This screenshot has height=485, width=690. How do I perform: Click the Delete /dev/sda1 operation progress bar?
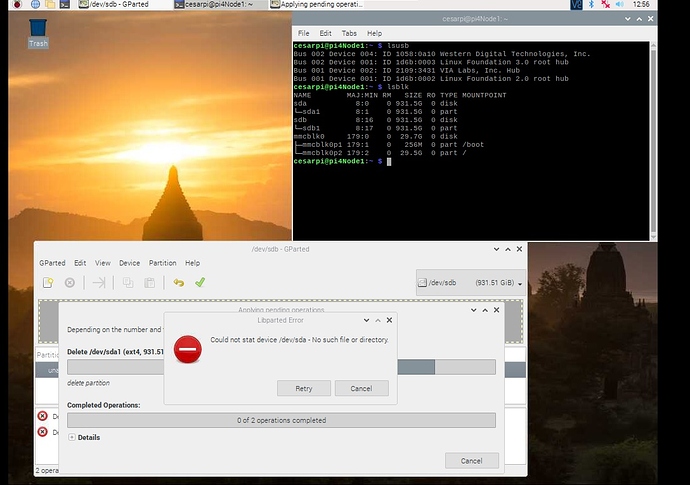(281, 367)
